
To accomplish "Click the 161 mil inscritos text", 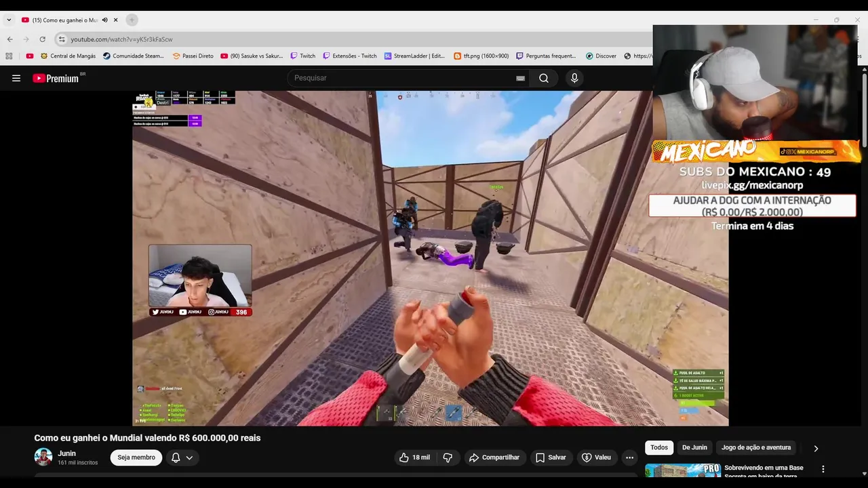I will [x=77, y=463].
